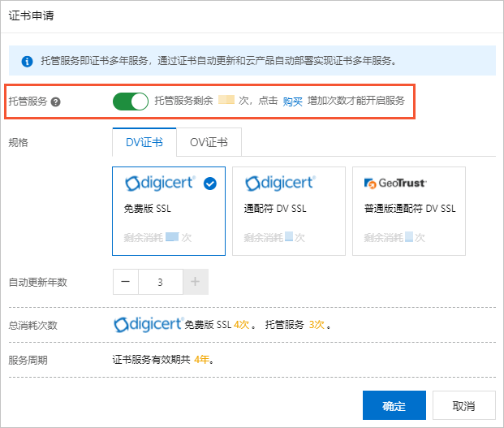Switch to the OV证书 tab

click(x=209, y=142)
